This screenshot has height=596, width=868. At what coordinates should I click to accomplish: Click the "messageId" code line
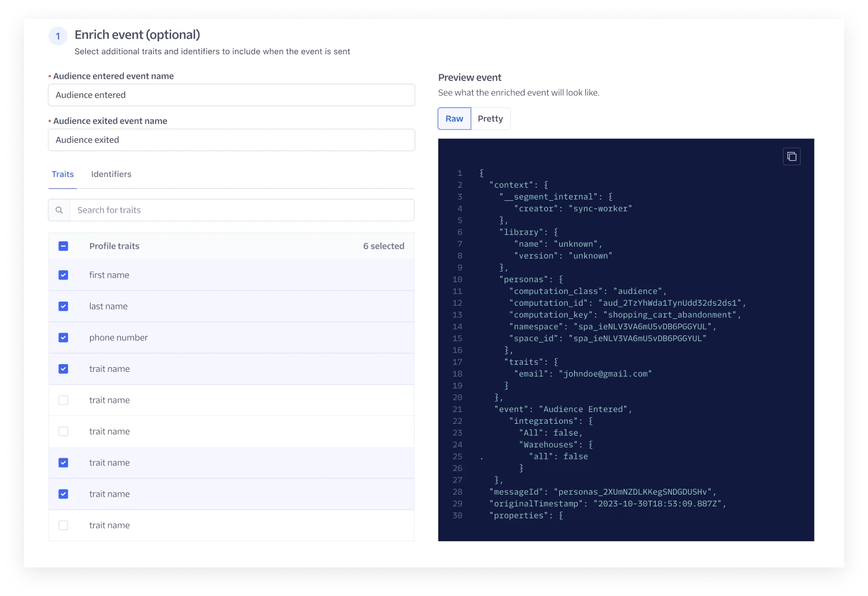(x=603, y=492)
